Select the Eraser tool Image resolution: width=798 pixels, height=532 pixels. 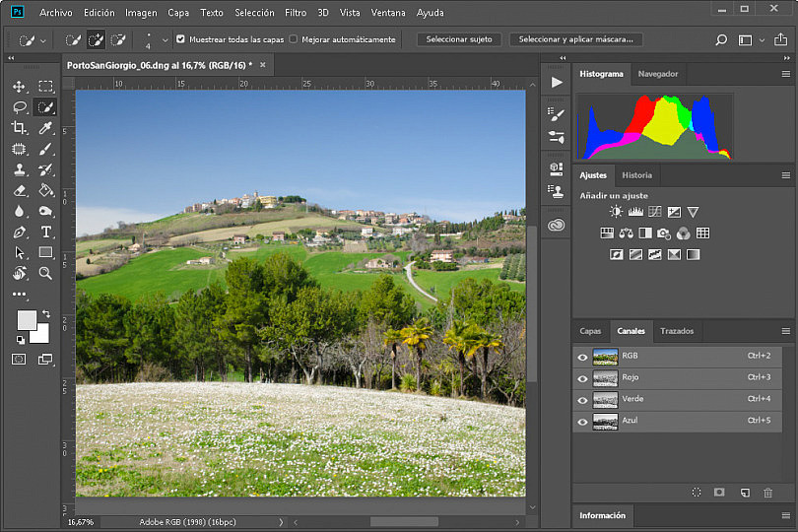tap(20, 190)
